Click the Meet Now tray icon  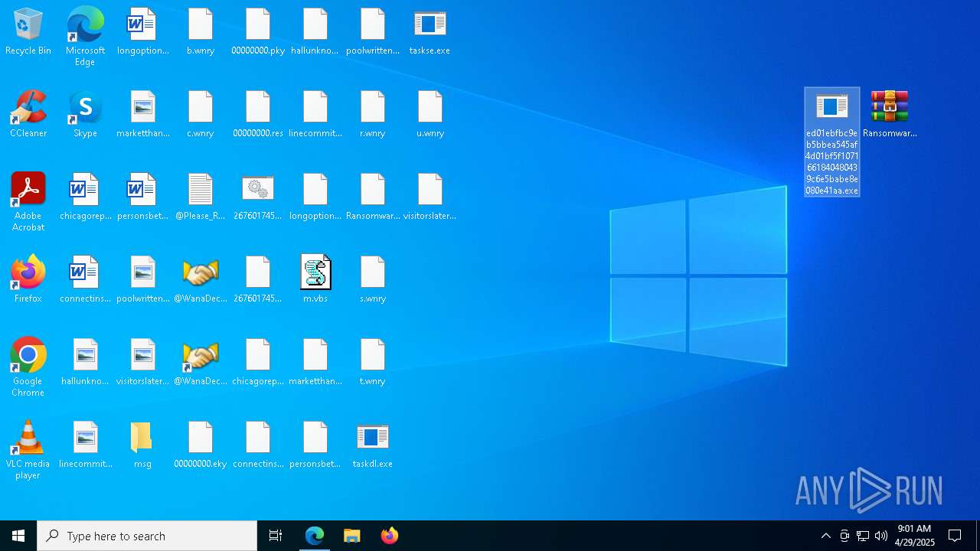844,536
